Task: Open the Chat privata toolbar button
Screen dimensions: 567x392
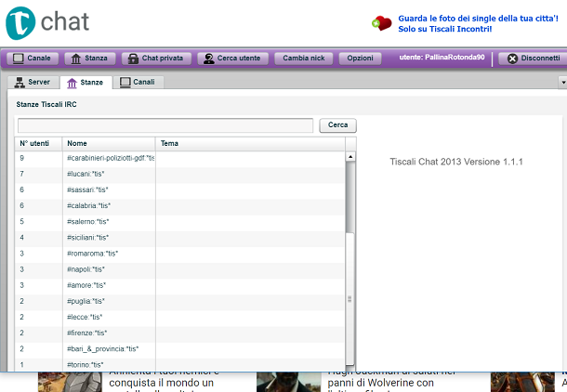Action: [x=156, y=59]
